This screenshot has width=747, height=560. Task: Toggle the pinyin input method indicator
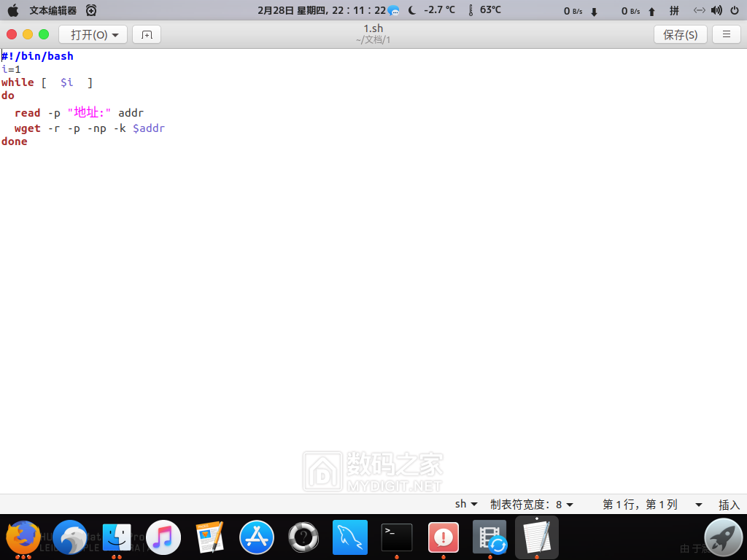(x=674, y=11)
